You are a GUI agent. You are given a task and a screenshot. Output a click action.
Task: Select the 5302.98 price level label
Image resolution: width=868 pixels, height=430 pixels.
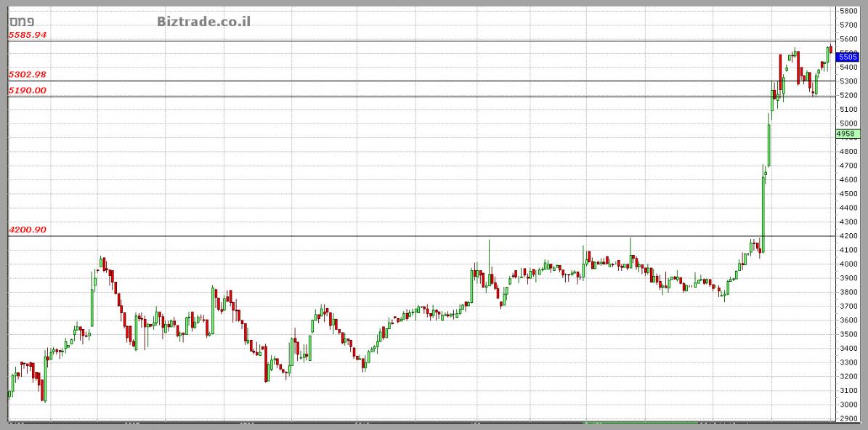[x=28, y=75]
